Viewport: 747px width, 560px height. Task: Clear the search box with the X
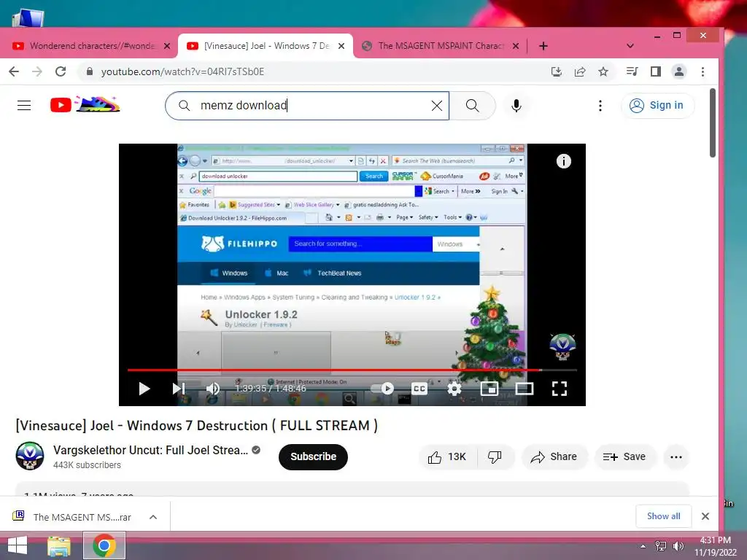(437, 106)
